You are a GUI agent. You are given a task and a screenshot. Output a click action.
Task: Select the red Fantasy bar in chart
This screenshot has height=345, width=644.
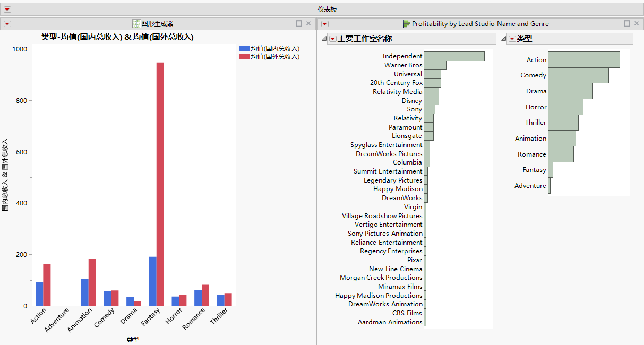click(160, 184)
